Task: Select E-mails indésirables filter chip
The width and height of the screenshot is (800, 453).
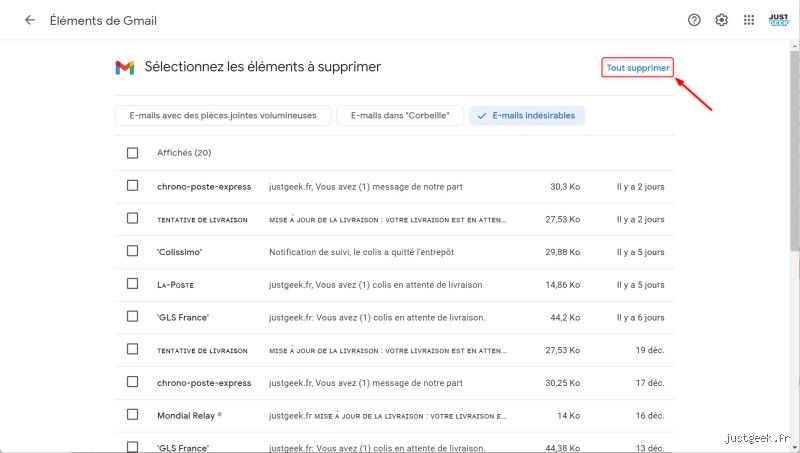Action: pos(527,116)
